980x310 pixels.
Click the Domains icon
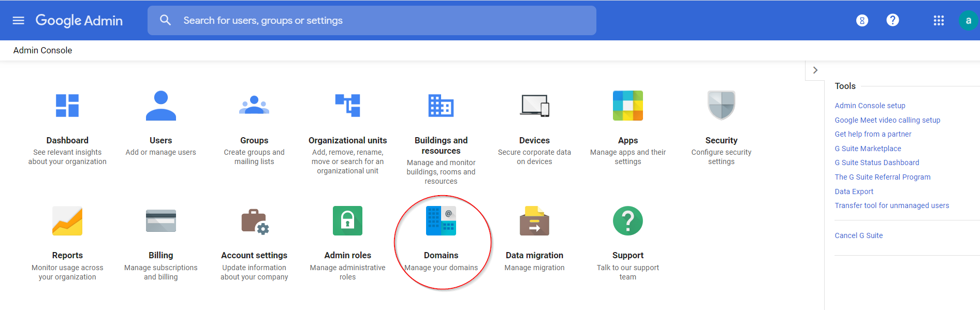click(x=441, y=221)
